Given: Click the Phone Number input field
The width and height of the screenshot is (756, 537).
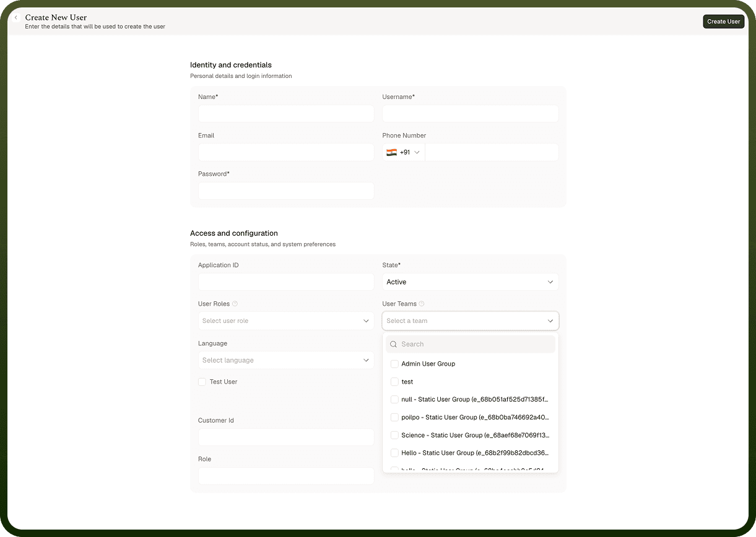Looking at the screenshot, I should click(492, 152).
